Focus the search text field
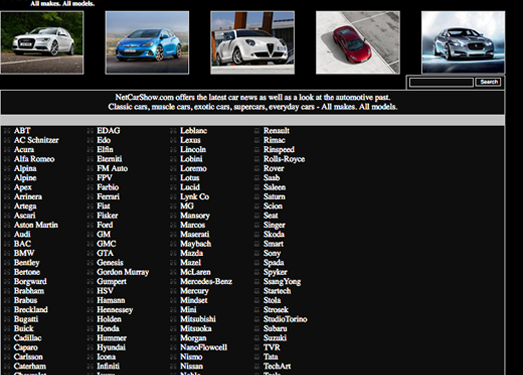523x375 pixels. pos(441,82)
